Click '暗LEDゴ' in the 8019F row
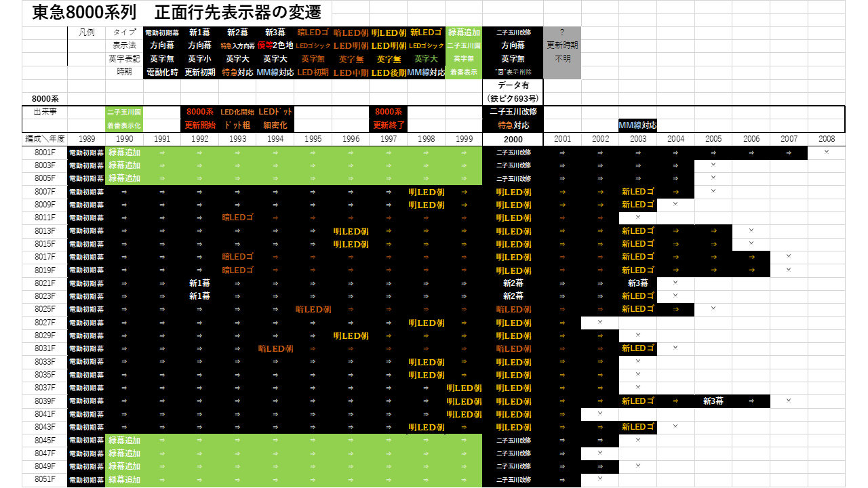Image resolution: width=868 pixels, height=488 pixels. point(237,270)
